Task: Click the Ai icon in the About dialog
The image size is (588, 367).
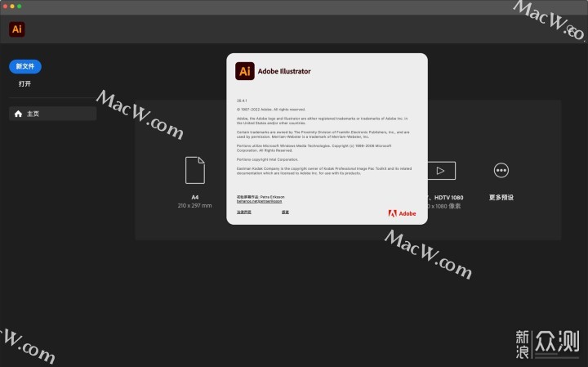Action: [x=245, y=71]
